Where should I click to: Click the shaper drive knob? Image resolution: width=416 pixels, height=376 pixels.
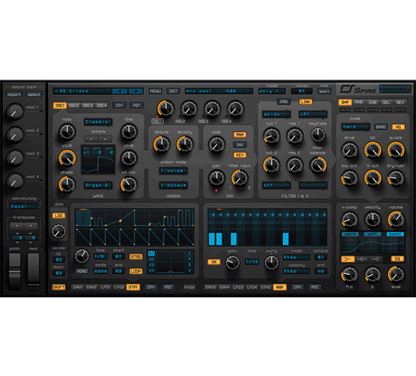pos(349,150)
